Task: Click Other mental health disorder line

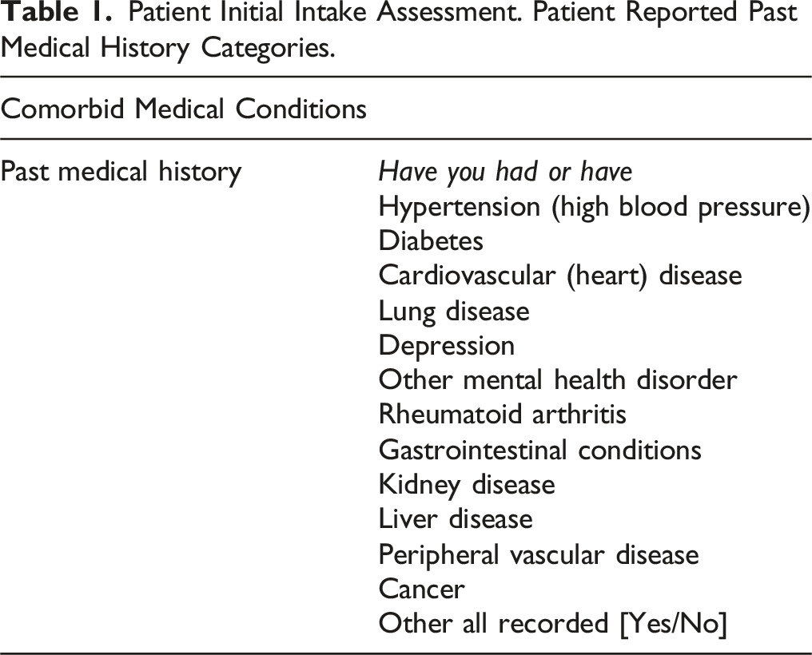Action: pos(558,380)
